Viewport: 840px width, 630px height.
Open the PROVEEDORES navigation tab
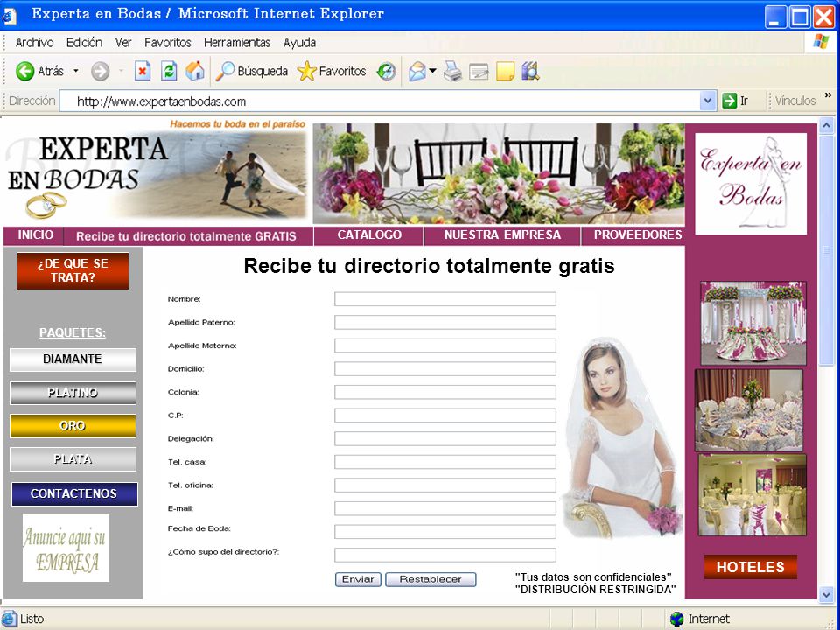[x=638, y=235]
